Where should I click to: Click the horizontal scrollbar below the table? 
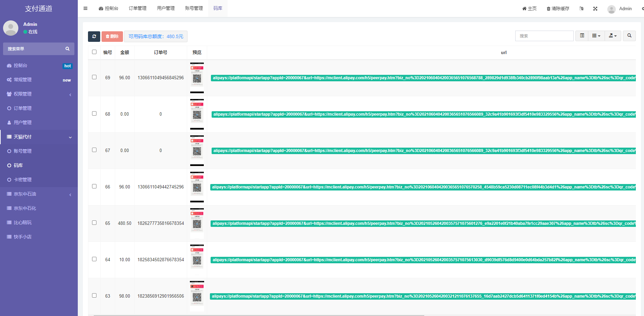tap(258, 315)
